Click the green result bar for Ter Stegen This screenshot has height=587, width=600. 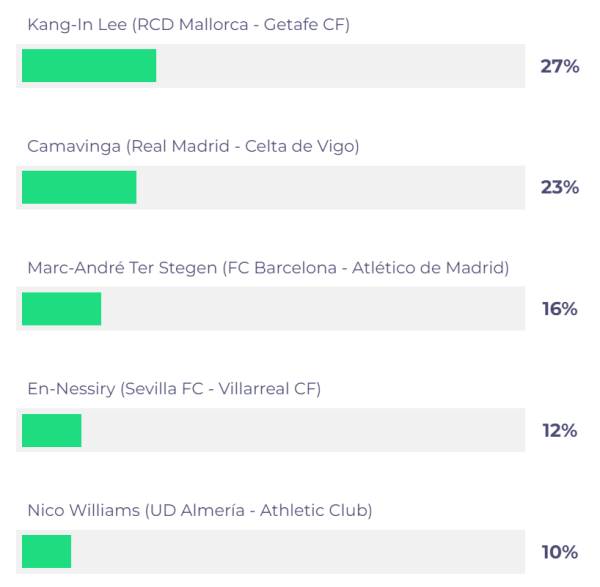click(x=62, y=309)
